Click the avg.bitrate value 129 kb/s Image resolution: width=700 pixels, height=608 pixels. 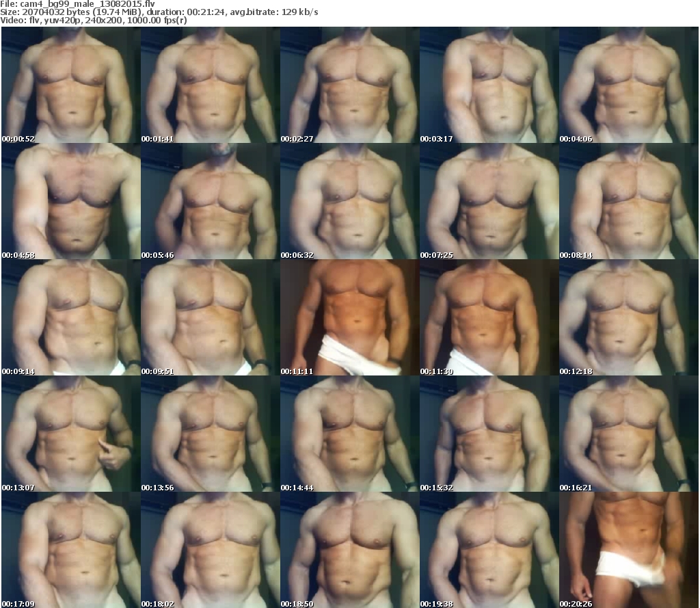299,12
